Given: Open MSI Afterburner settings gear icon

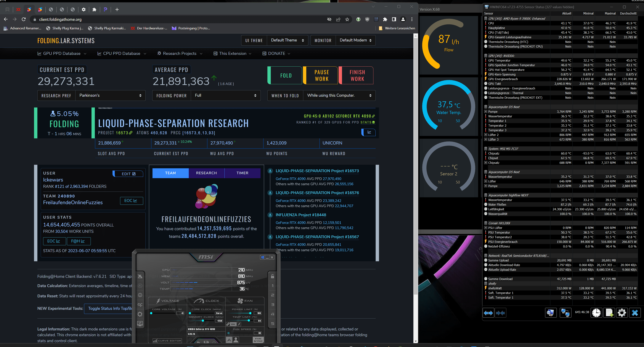Looking at the screenshot, I should pos(140,314).
